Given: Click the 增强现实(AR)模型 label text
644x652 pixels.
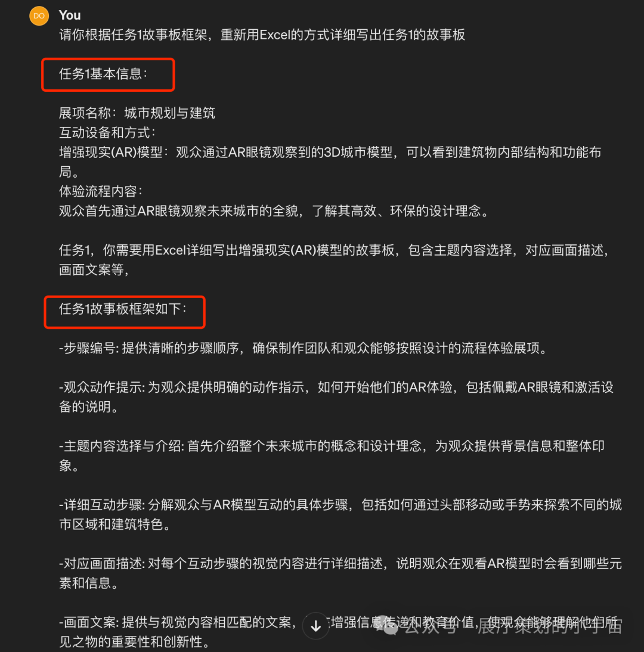Looking at the screenshot, I should [111, 152].
